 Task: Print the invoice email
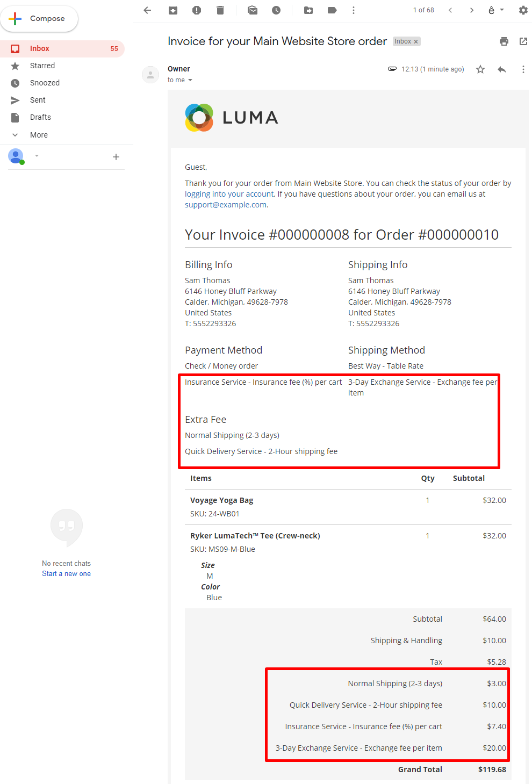(504, 41)
